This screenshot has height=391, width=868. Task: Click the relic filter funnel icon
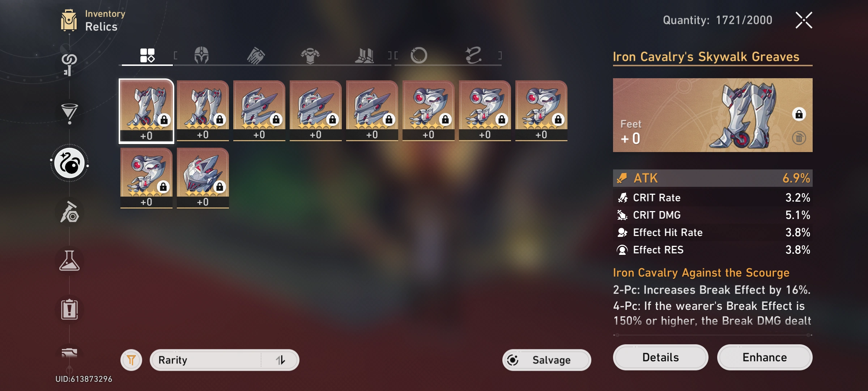[x=131, y=360]
